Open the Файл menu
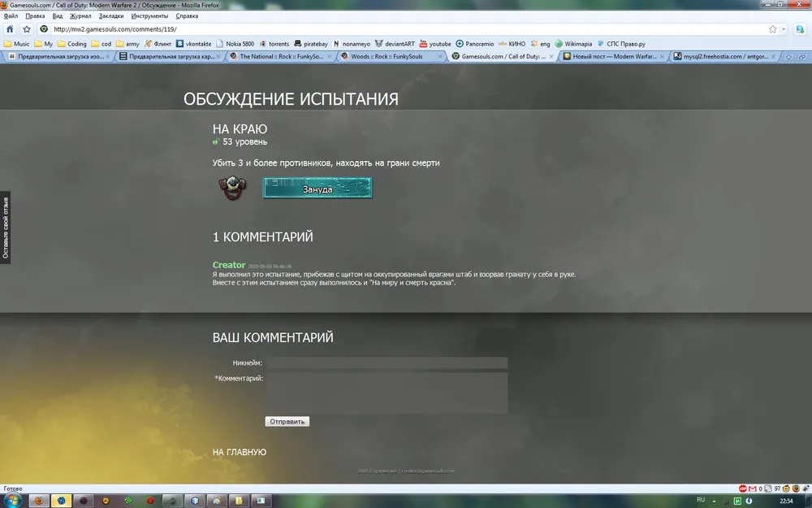Viewport: 812px width, 508px height. tap(11, 16)
